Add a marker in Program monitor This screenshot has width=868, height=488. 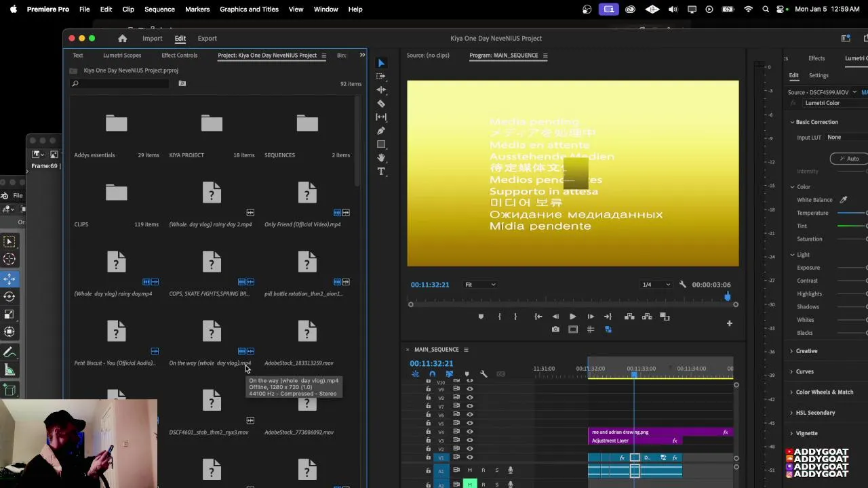[x=481, y=317]
